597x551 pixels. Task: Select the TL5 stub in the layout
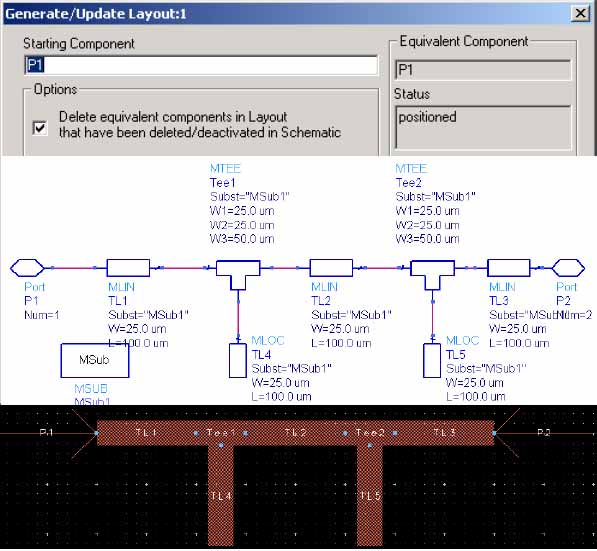point(370,495)
